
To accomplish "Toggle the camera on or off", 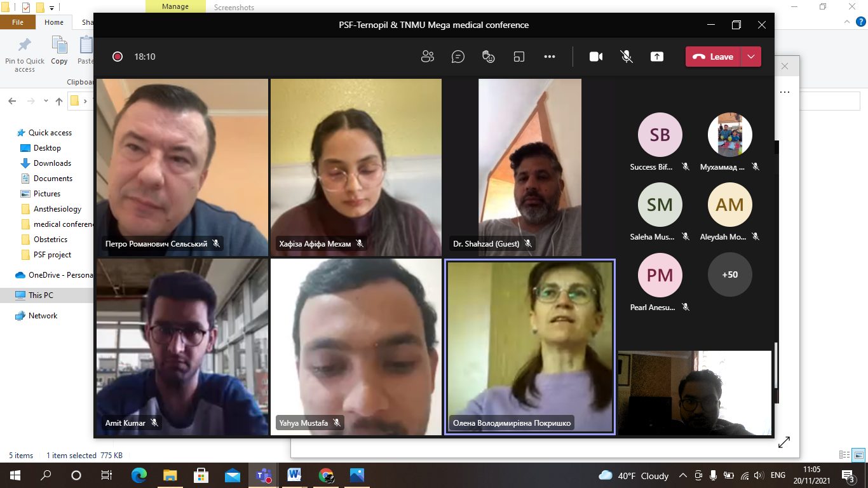I will coord(596,57).
